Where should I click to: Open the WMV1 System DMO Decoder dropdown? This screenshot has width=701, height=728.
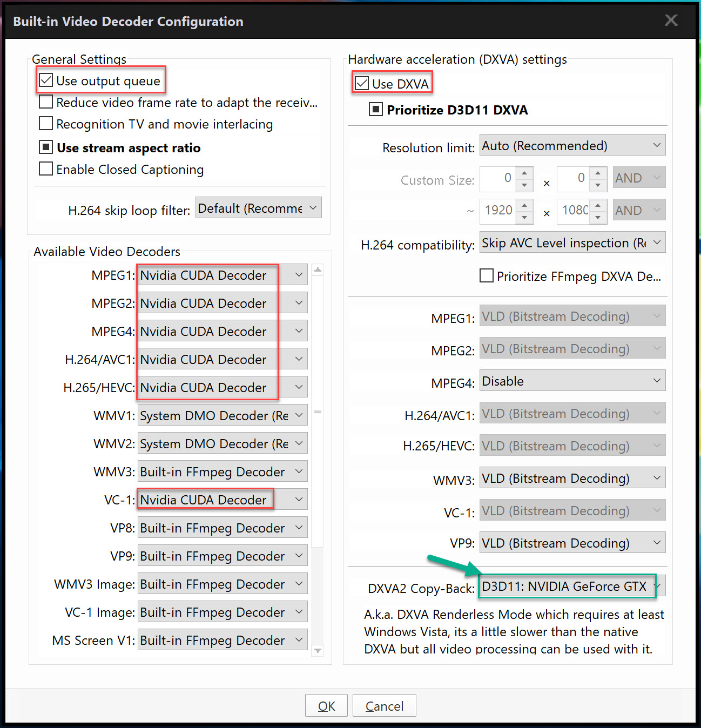(223, 415)
